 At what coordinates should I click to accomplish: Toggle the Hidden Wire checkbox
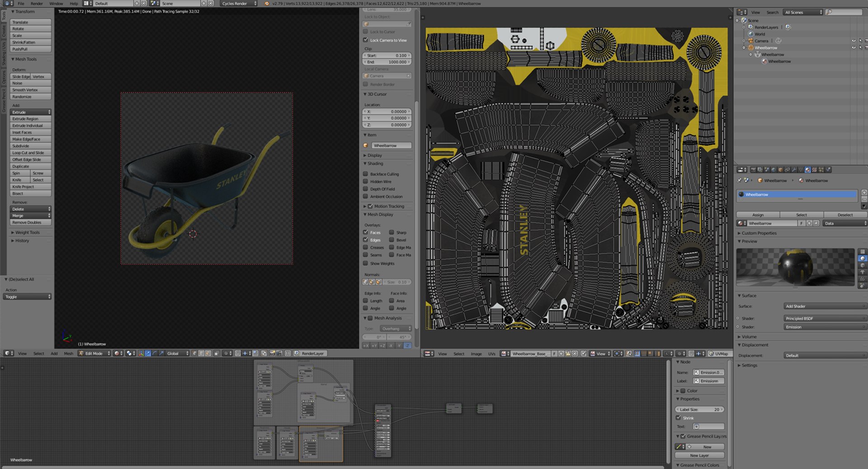click(x=365, y=182)
